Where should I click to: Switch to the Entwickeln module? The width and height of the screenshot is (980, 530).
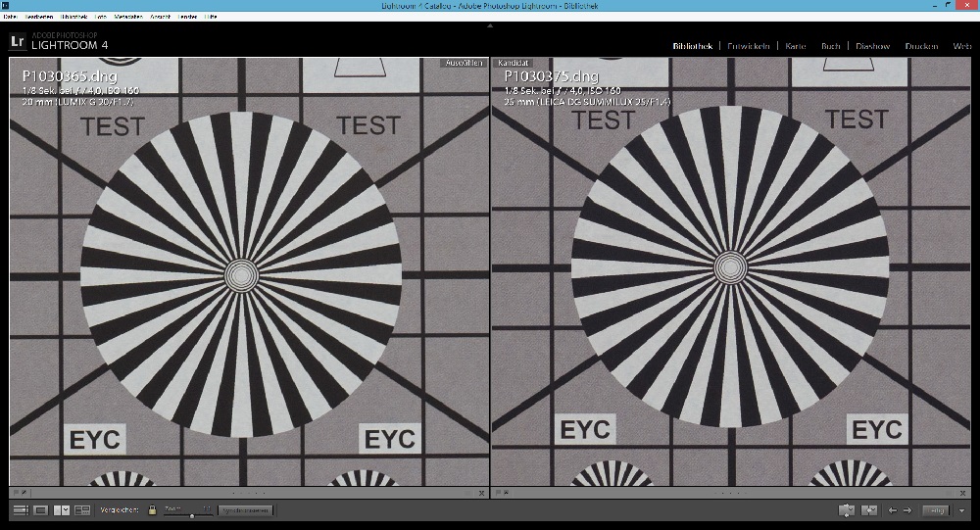tap(749, 46)
